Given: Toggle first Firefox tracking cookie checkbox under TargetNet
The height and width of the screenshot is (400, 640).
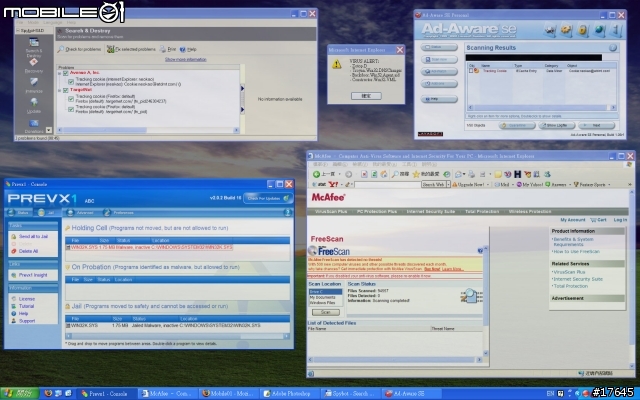Looking at the screenshot, I should tap(71, 99).
